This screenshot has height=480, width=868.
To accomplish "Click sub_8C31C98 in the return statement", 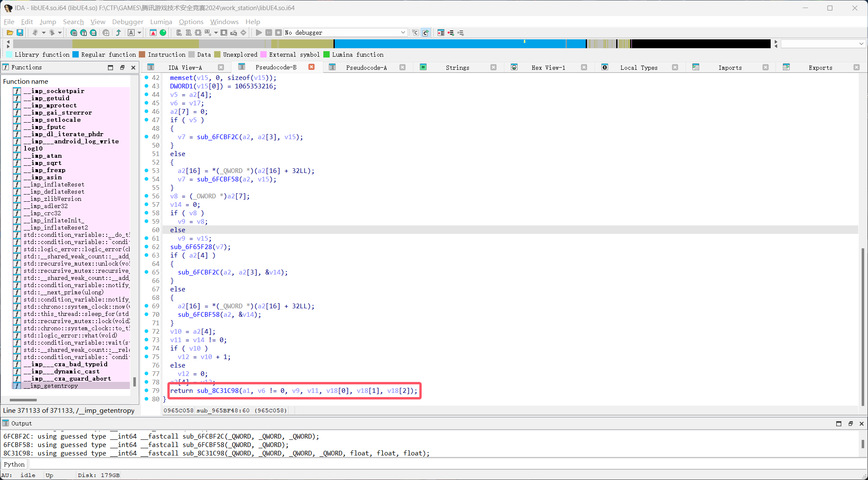I will click(x=218, y=390).
